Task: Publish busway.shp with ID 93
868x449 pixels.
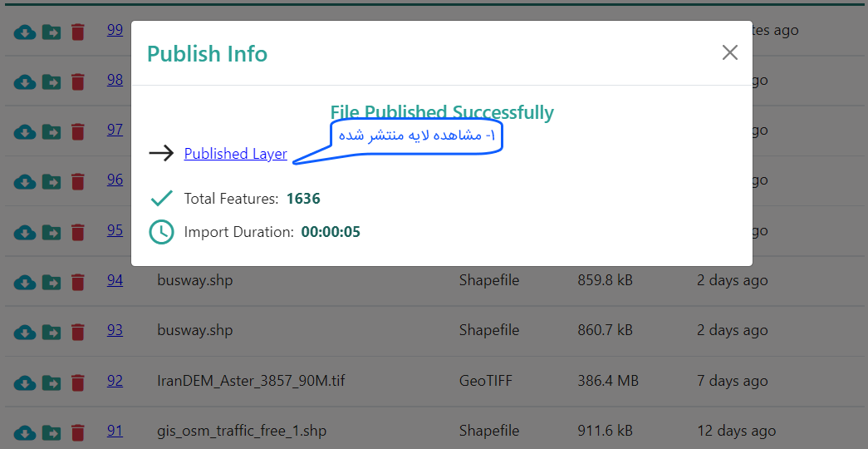Action: tap(51, 333)
